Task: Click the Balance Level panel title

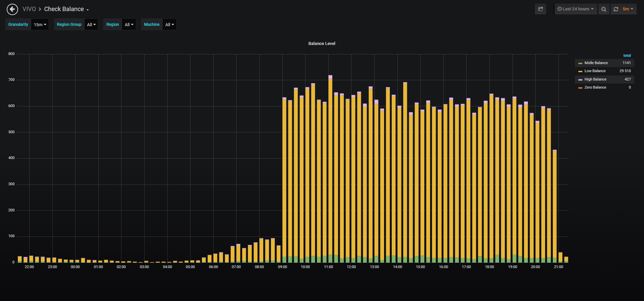Action: (x=322, y=44)
